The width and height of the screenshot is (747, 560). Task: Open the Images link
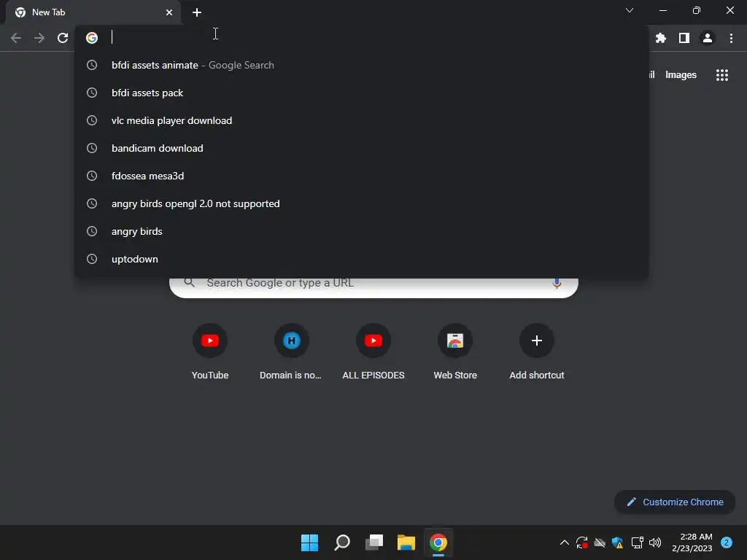pyautogui.click(x=681, y=75)
